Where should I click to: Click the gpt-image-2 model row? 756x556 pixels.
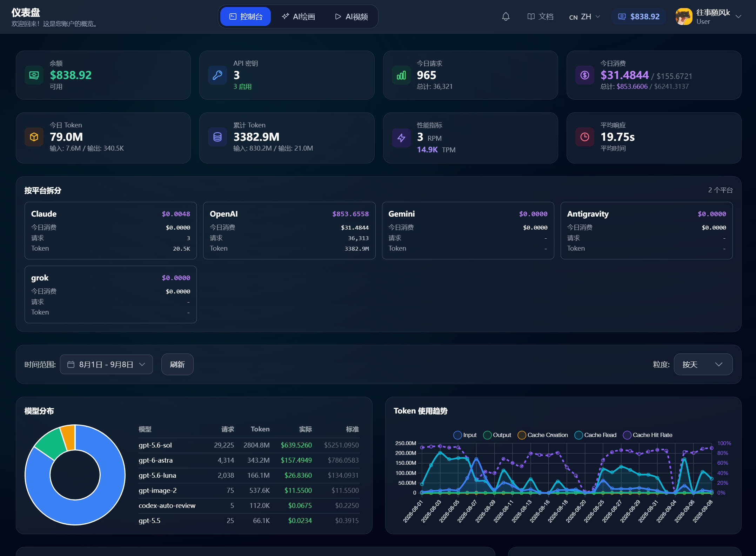(x=249, y=490)
